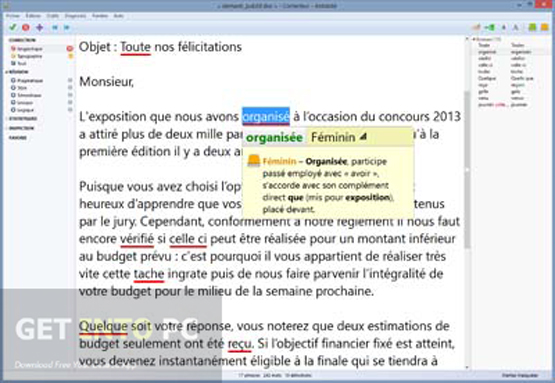Viewport: 555px width, 383px height.
Task: Click the green arrow book toolbar icon
Action: click(x=490, y=27)
